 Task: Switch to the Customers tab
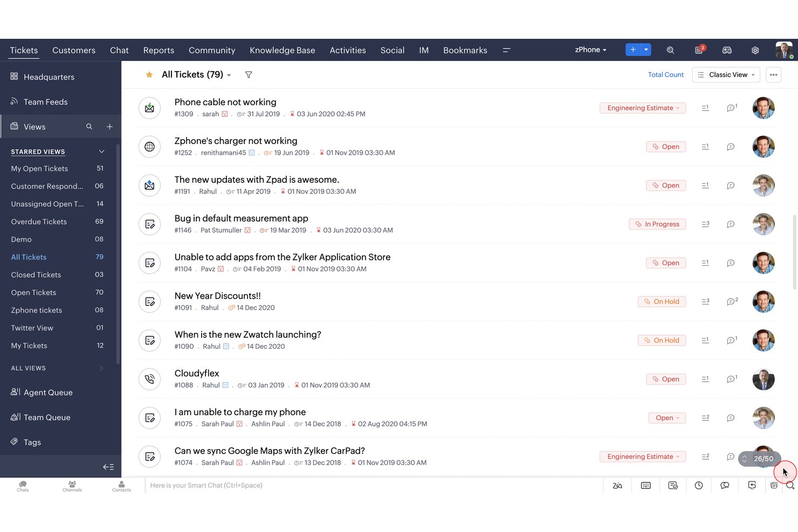click(x=74, y=50)
